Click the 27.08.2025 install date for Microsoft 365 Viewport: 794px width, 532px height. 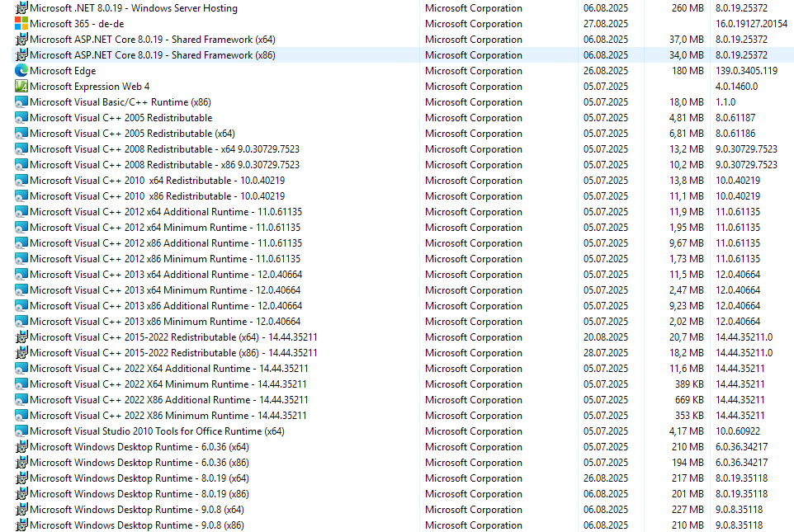coord(605,24)
